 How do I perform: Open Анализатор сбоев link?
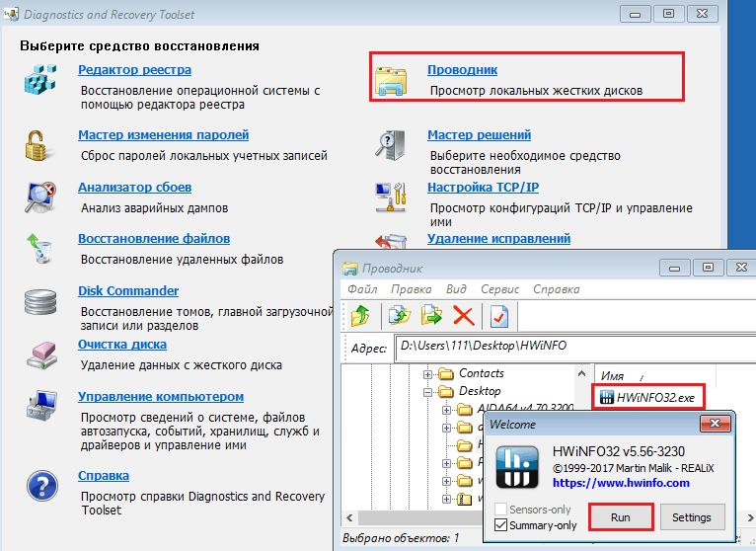click(x=134, y=188)
